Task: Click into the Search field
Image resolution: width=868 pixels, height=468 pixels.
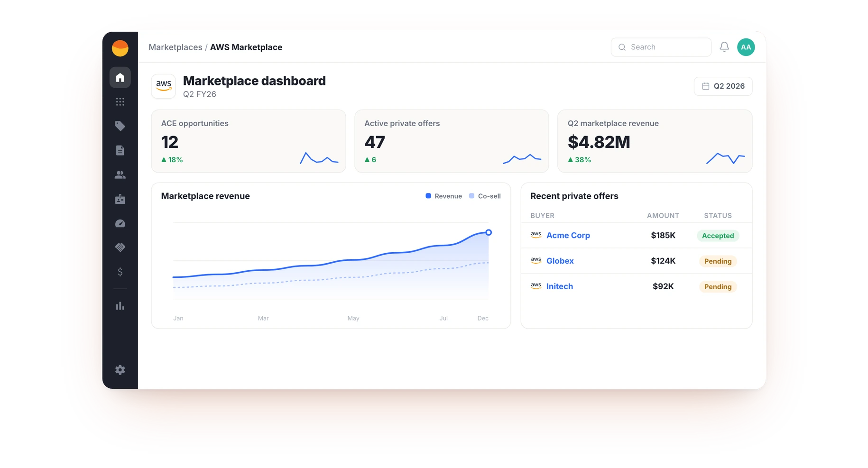Action: coord(661,47)
